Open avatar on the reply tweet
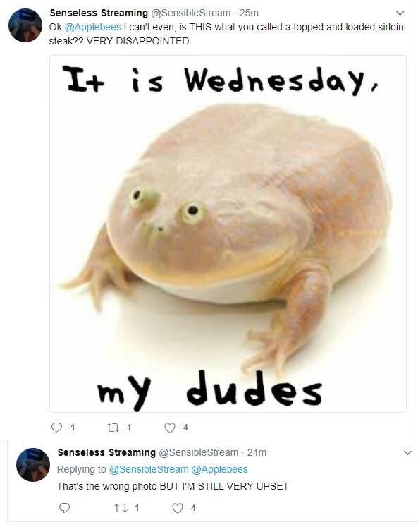The height and width of the screenshot is (532, 418). (x=33, y=465)
